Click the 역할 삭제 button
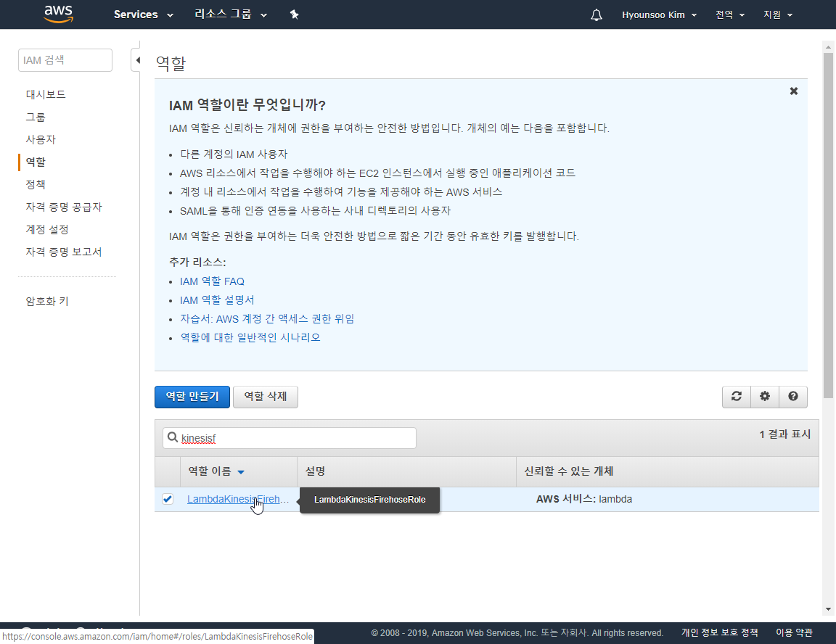The width and height of the screenshot is (836, 644). (x=266, y=397)
